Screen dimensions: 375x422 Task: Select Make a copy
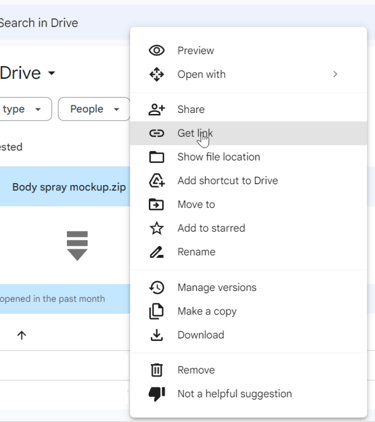click(248, 311)
